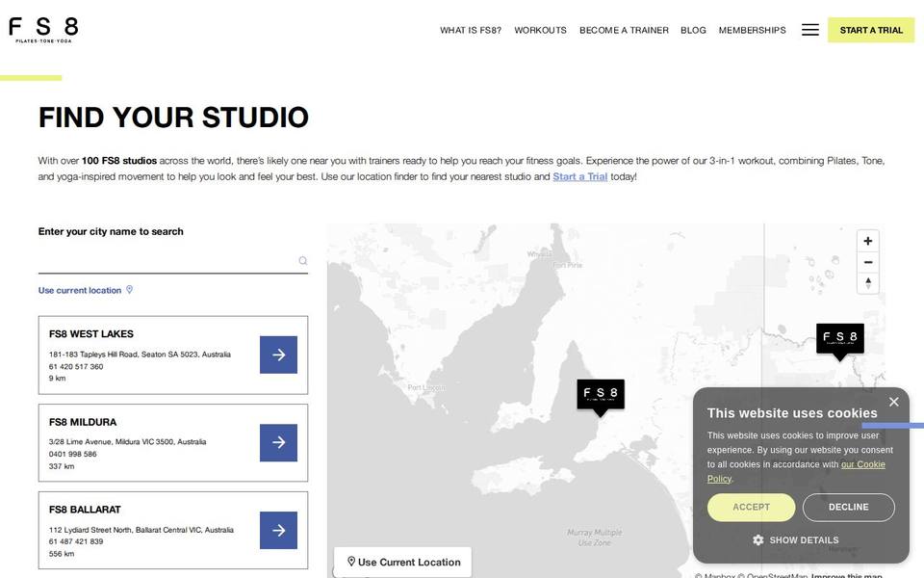The width and height of the screenshot is (924, 578).
Task: Click the location pin beside Use current location
Action: point(130,290)
